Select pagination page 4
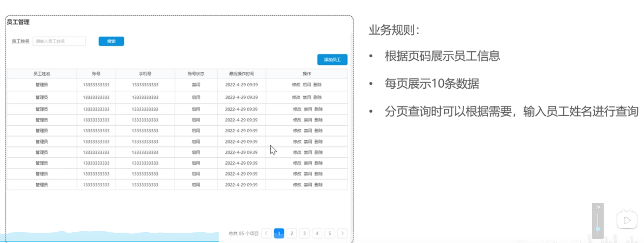 [x=317, y=233]
